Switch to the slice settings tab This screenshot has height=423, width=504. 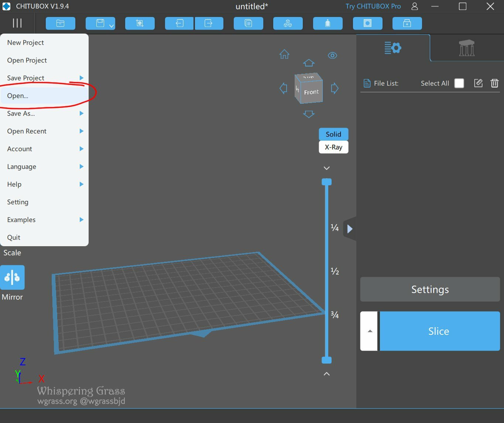(393, 48)
